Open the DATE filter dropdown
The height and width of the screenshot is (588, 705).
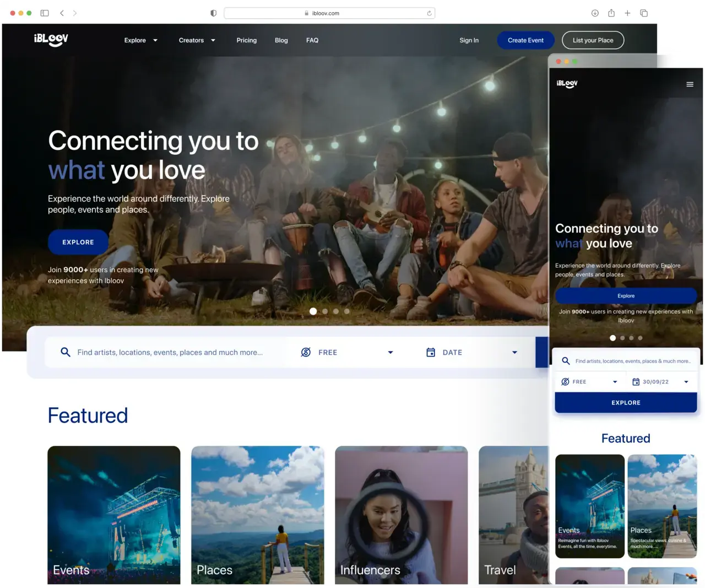point(514,352)
